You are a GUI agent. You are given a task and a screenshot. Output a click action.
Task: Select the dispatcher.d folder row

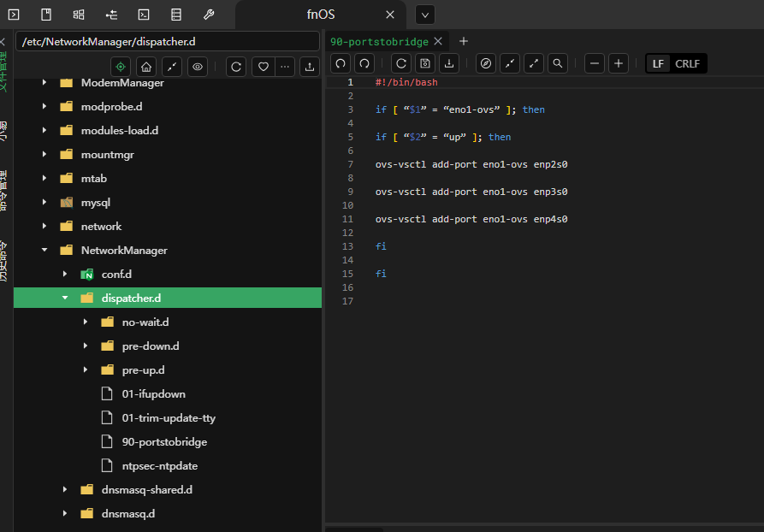pos(168,298)
